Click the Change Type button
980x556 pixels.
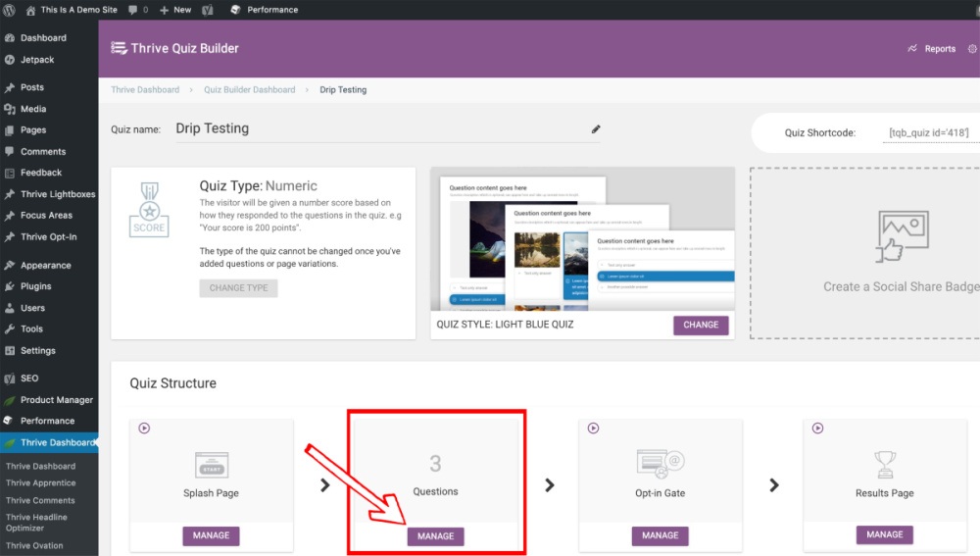tap(238, 288)
